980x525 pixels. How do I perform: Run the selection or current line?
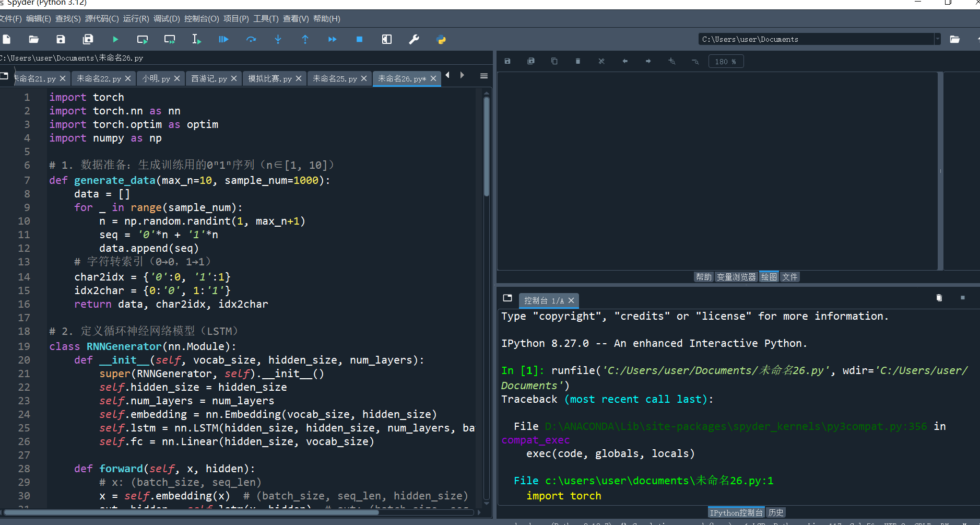tap(197, 39)
